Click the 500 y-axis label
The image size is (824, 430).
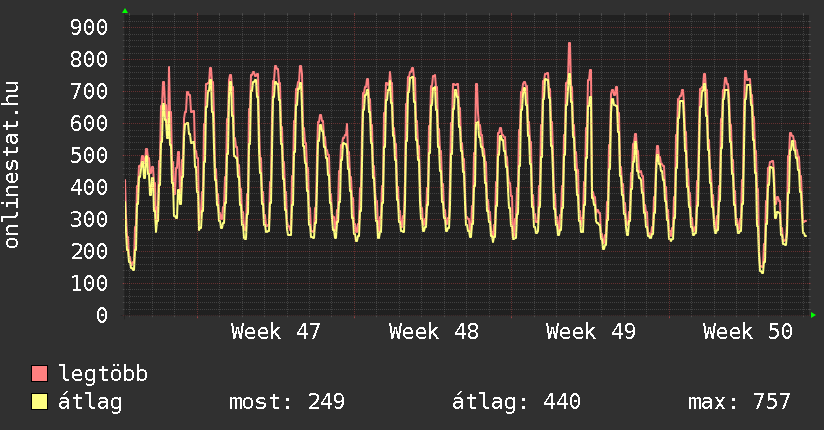pos(88,155)
